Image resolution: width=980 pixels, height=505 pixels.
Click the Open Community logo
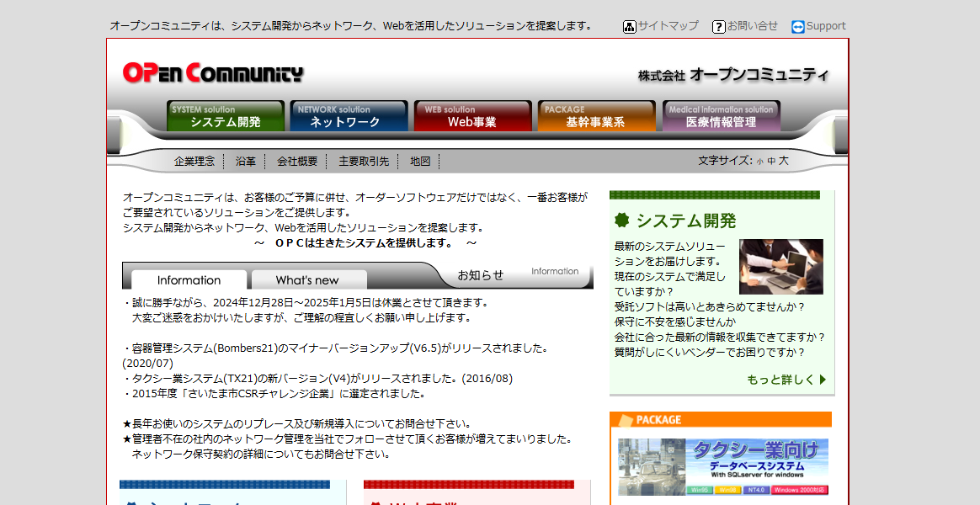[x=213, y=72]
